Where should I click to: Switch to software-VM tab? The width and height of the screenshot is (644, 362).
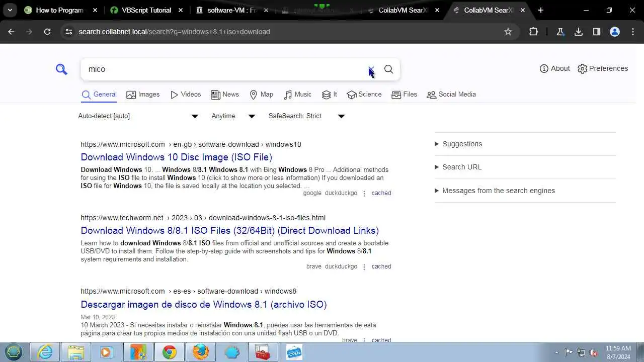coord(231,10)
